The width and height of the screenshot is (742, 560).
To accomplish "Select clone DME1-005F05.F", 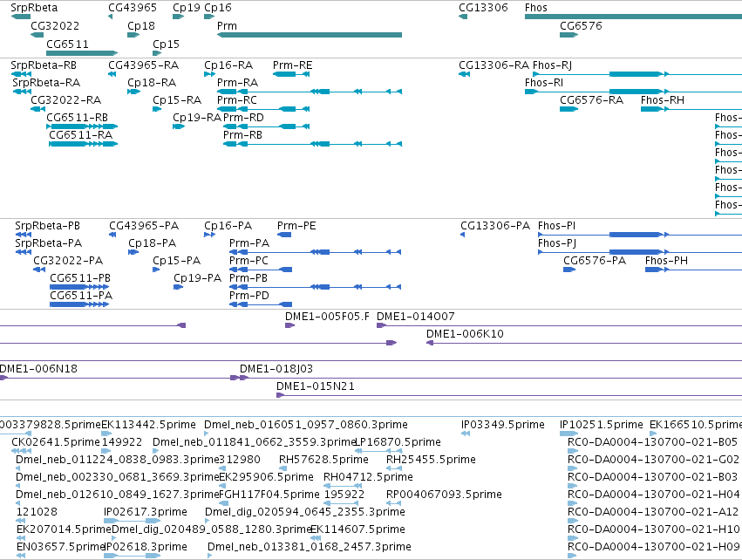I will (327, 317).
